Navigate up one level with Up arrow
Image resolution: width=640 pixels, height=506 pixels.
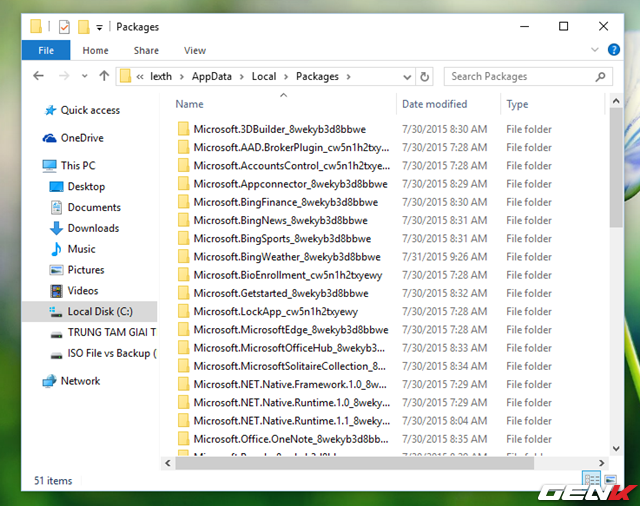coord(104,76)
